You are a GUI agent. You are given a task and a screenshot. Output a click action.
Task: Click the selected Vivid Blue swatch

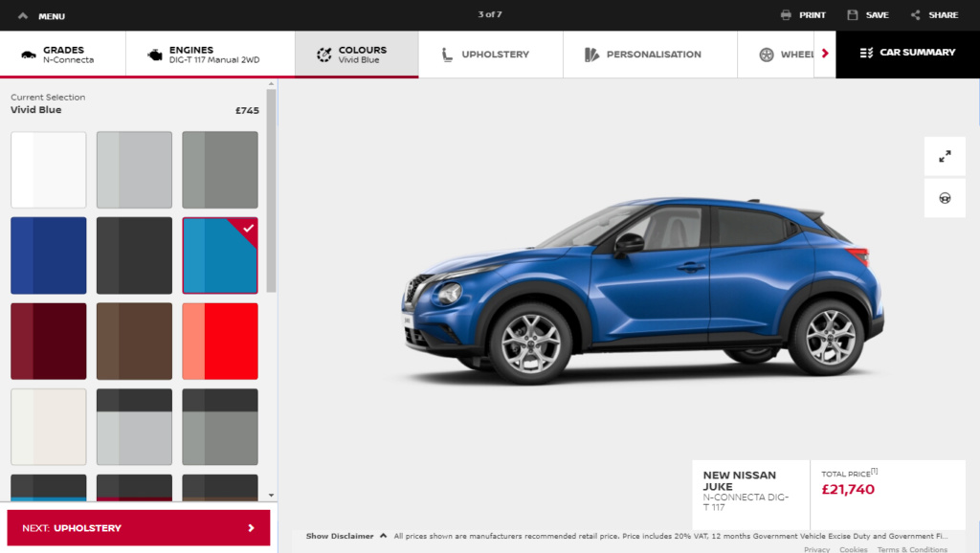click(220, 255)
